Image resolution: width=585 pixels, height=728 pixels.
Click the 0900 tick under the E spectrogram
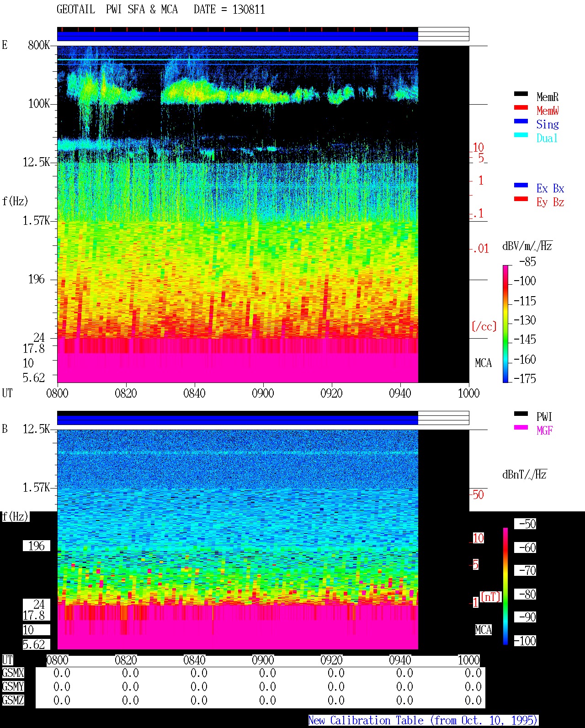(263, 393)
